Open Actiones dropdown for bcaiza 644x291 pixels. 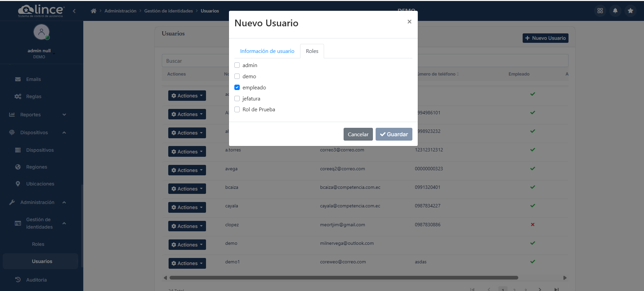[x=187, y=188]
